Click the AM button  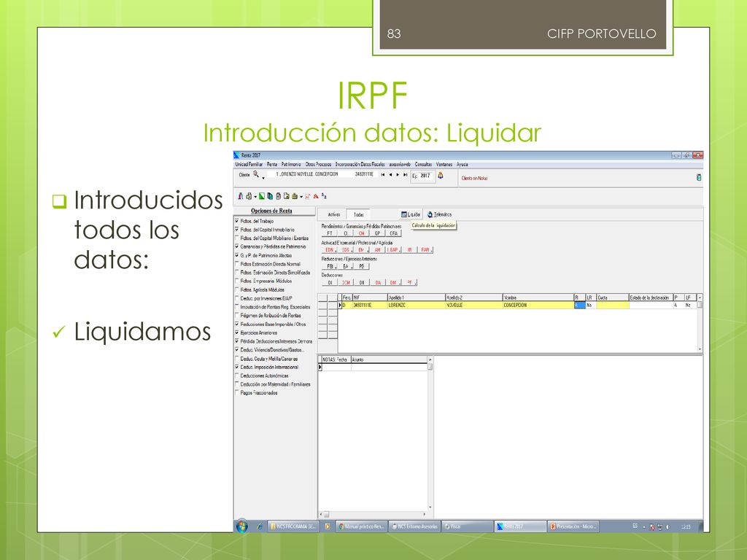[378, 249]
